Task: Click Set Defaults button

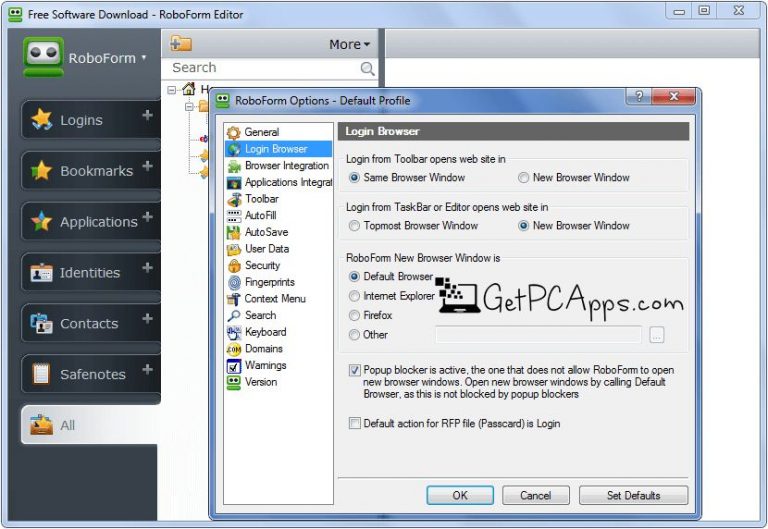Action: coord(633,495)
